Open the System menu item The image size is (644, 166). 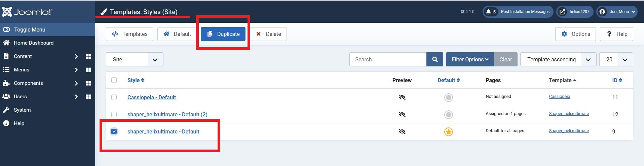coord(22,110)
